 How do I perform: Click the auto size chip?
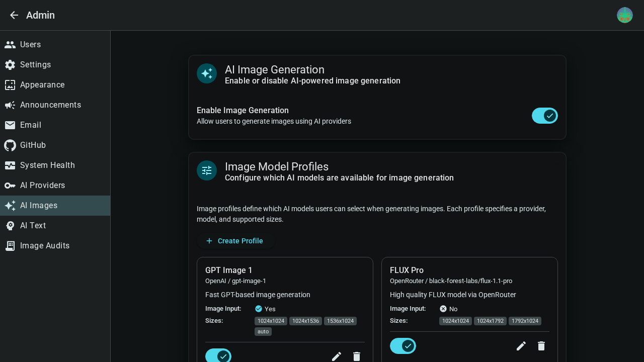click(x=263, y=331)
